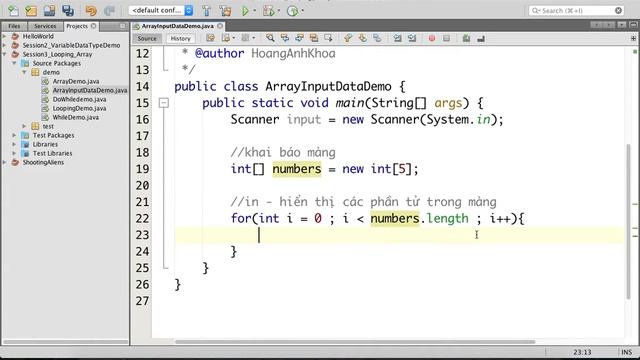Click the Debug Project icon

pyautogui.click(x=269, y=11)
